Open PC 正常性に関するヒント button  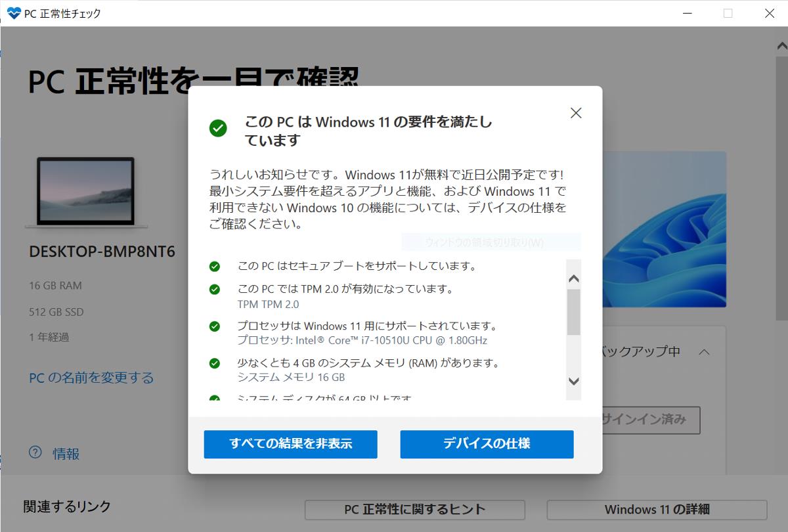tap(415, 510)
